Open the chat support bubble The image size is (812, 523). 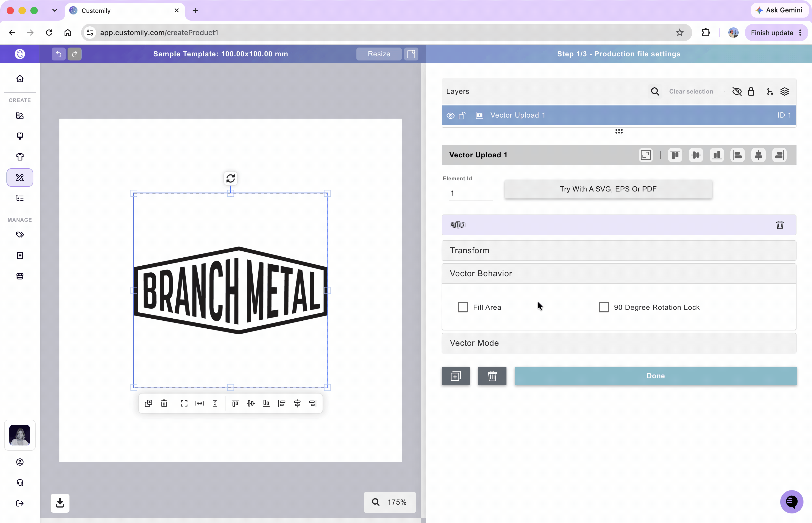click(791, 501)
